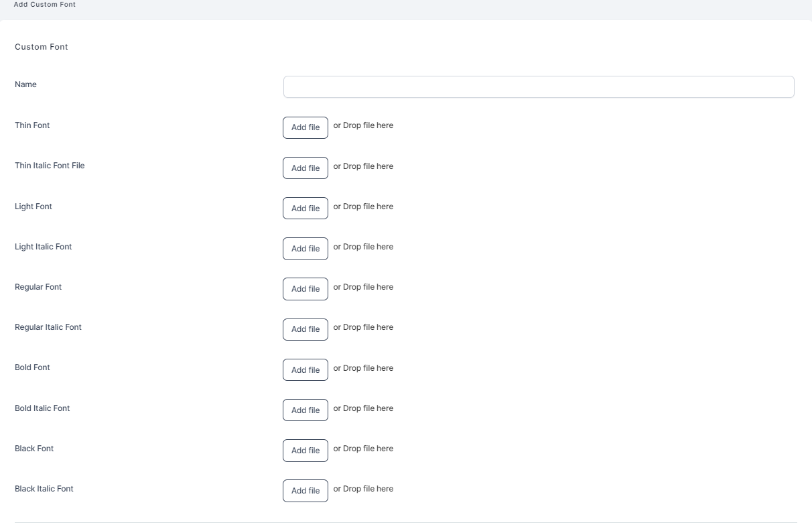This screenshot has width=812, height=523.
Task: Open file picker for Bold Italic Font
Action: pyautogui.click(x=305, y=410)
